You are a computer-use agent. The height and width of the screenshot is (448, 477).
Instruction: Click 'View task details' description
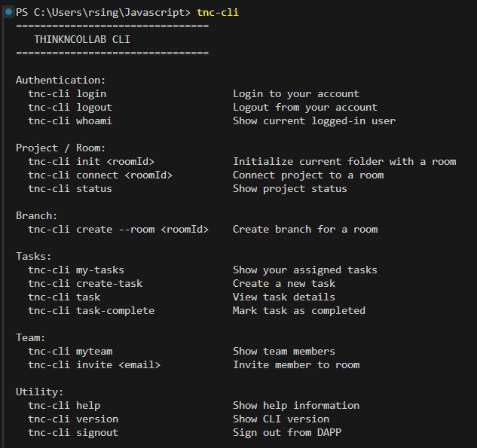point(284,297)
